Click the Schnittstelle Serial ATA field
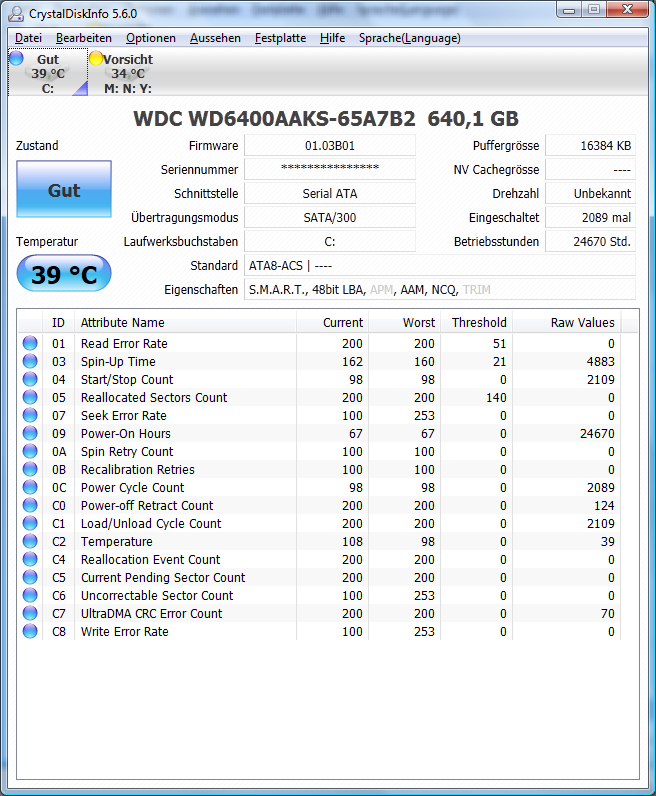The image size is (656, 796). coord(330,193)
